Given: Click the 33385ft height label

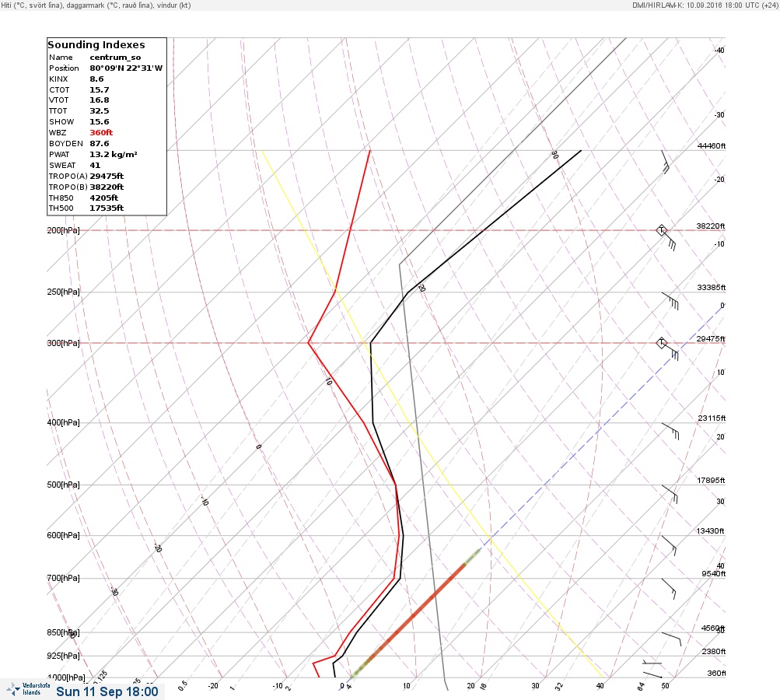Looking at the screenshot, I should (712, 288).
